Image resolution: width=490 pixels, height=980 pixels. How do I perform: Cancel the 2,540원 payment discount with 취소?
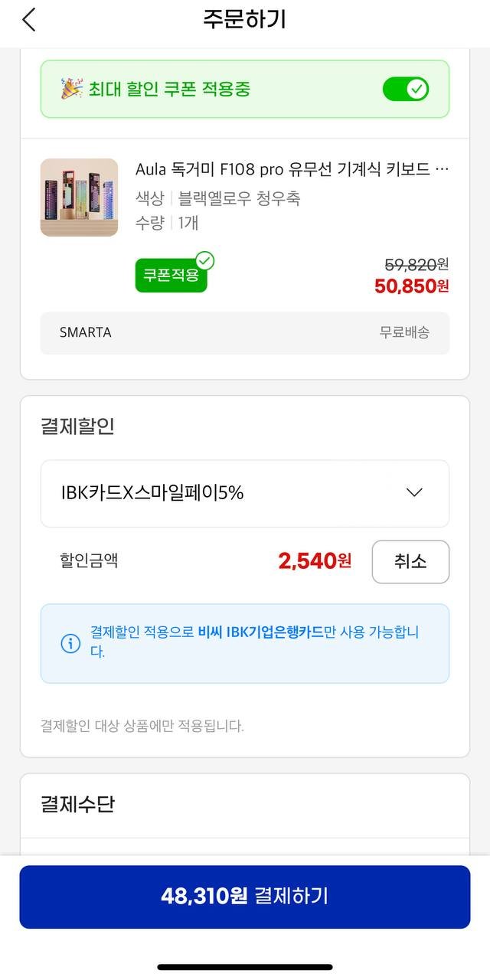click(410, 561)
